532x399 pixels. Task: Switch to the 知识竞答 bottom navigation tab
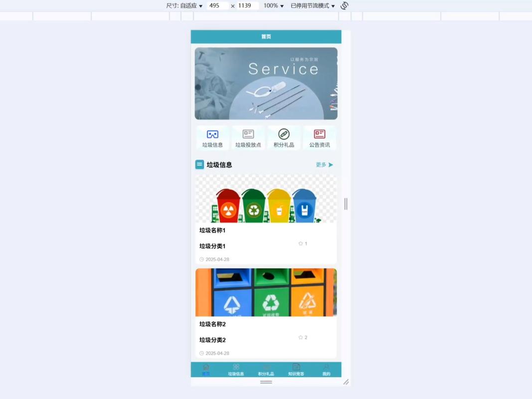[296, 370]
